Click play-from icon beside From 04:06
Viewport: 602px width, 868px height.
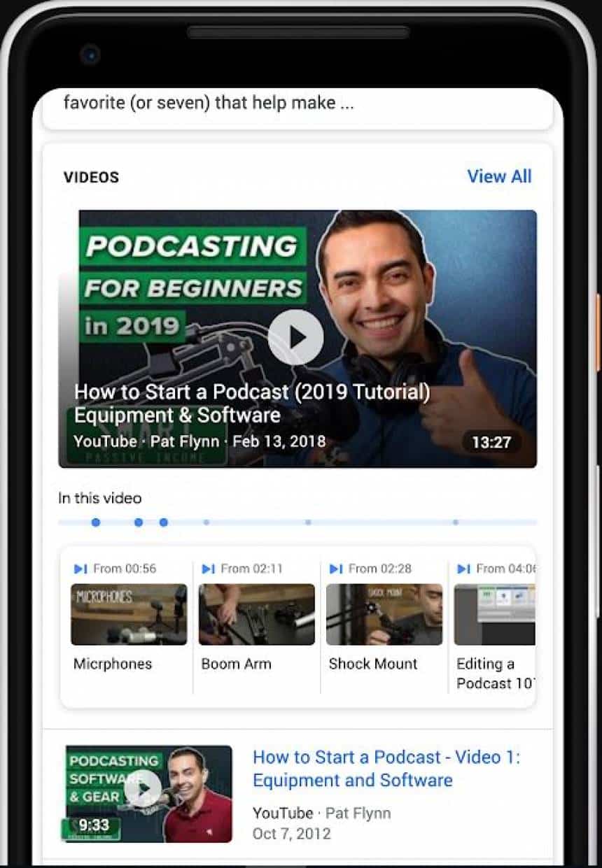[x=463, y=569]
